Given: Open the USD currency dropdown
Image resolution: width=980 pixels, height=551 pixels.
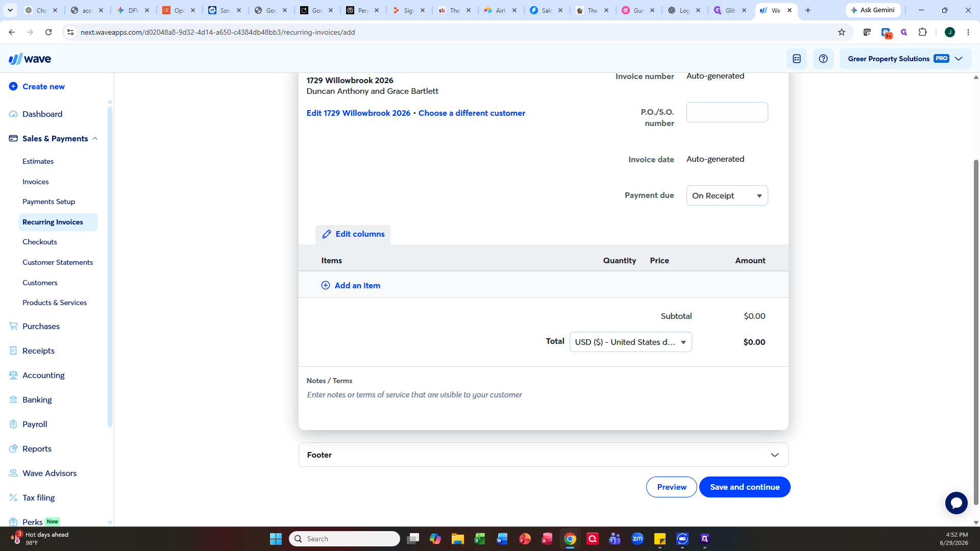Looking at the screenshot, I should [x=630, y=342].
